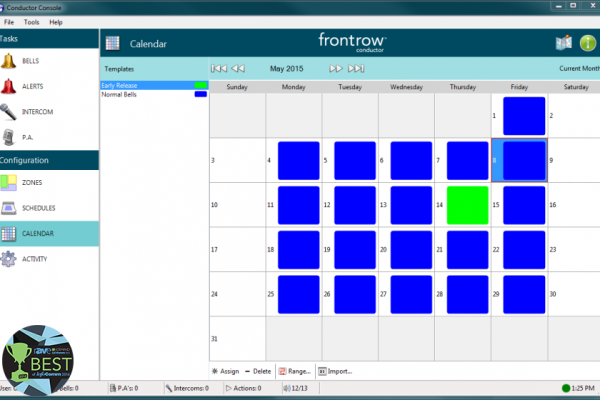
Task: Select the May 28 schedule block
Action: (x=468, y=294)
